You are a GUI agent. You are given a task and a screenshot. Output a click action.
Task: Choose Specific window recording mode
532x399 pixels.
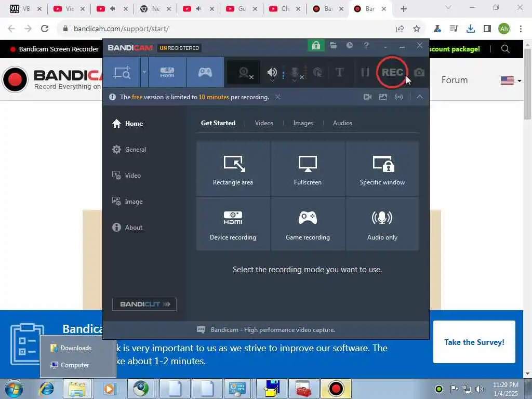(382, 169)
